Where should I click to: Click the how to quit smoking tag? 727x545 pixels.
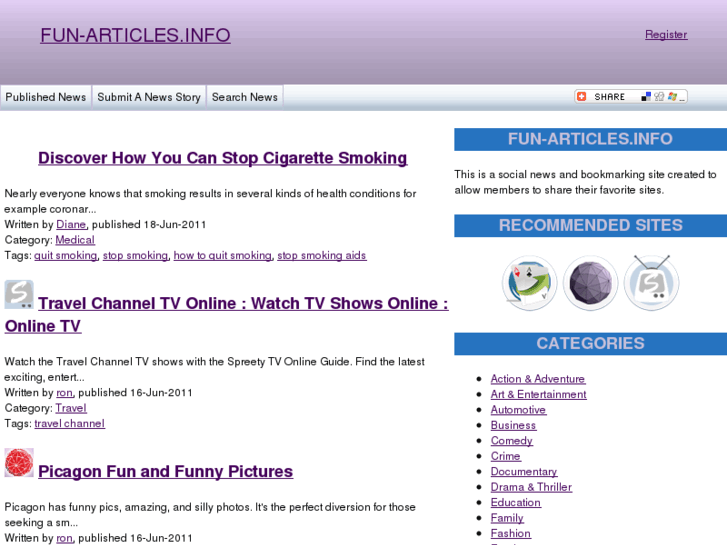tap(223, 256)
